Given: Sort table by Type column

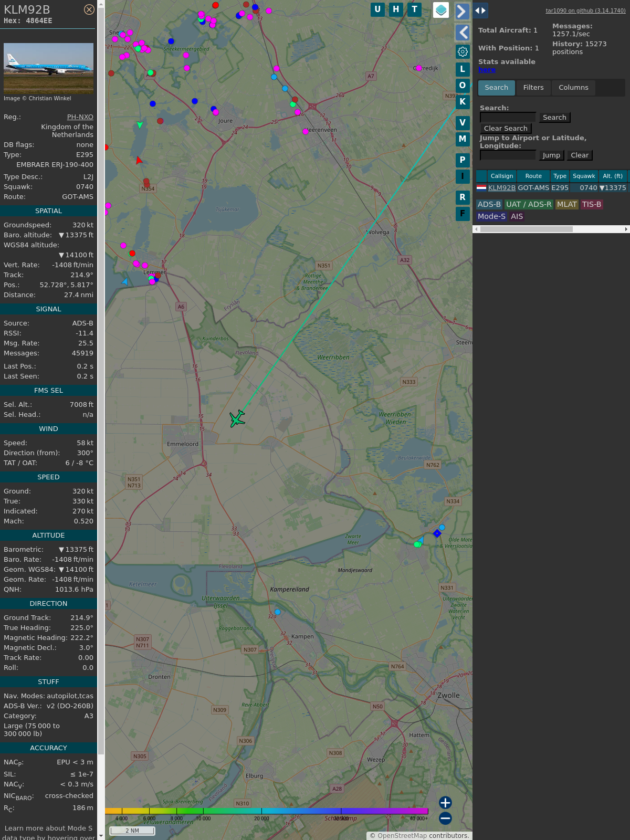Looking at the screenshot, I should tap(560, 176).
